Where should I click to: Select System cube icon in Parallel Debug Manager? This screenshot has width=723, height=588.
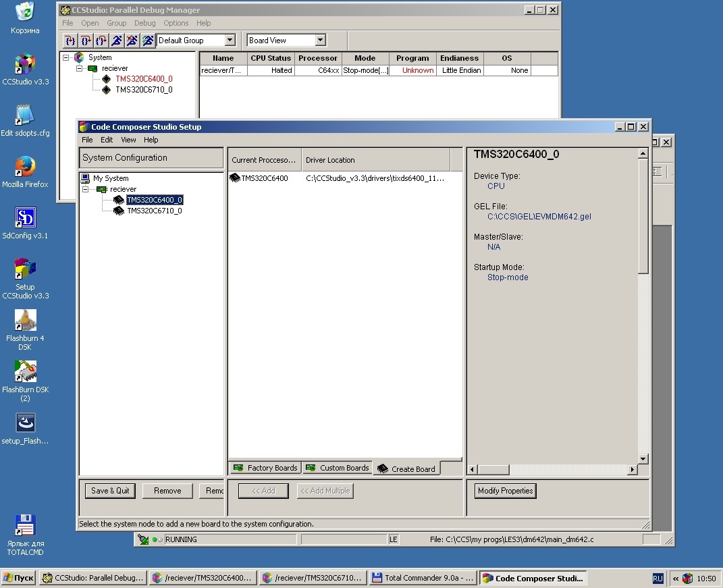coord(79,57)
